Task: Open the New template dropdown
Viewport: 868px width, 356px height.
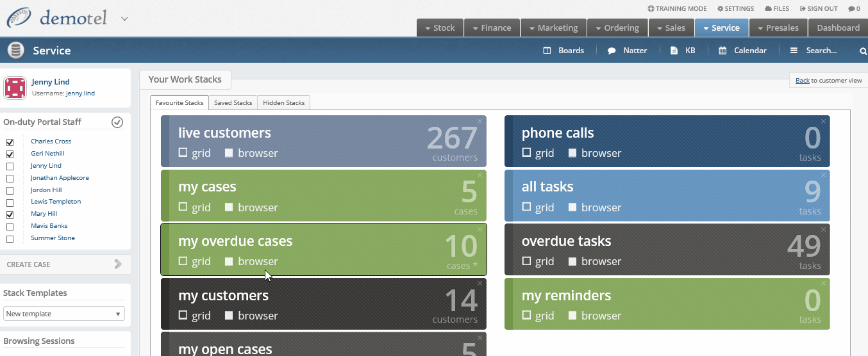Action: [x=64, y=314]
